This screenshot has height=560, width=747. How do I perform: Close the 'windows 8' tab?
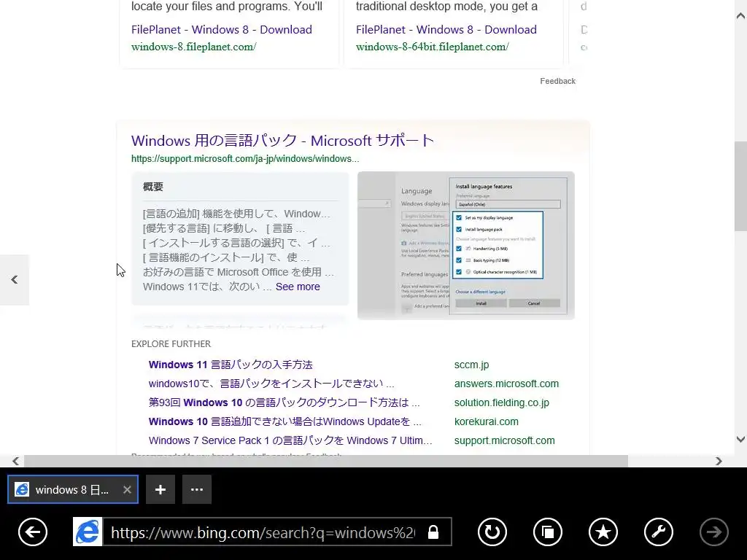pos(127,489)
